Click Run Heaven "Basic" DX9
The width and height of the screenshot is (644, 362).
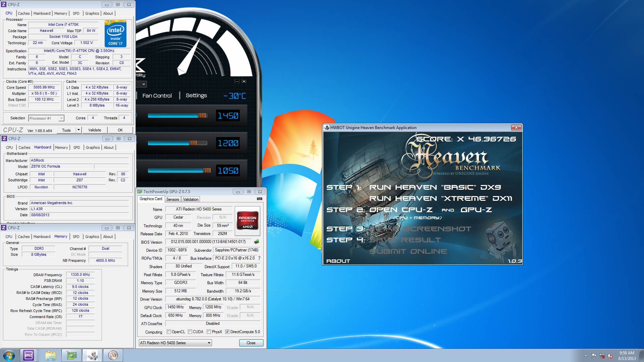(x=435, y=187)
